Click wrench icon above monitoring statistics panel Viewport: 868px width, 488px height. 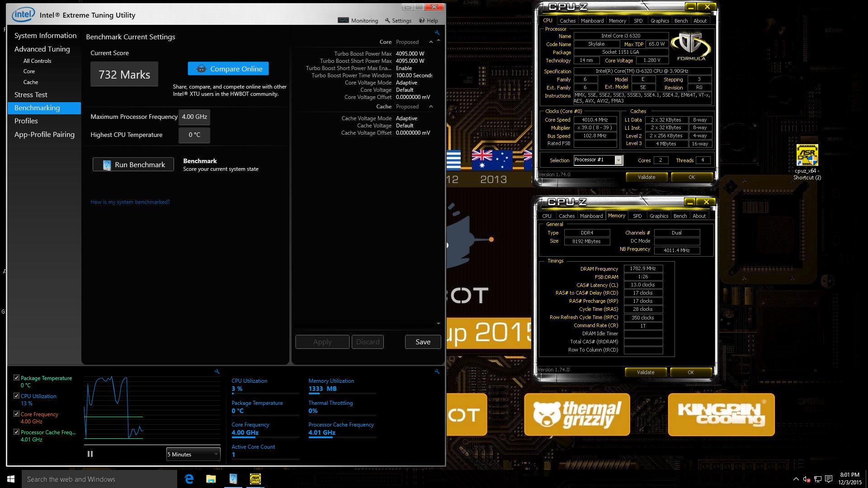click(x=437, y=371)
